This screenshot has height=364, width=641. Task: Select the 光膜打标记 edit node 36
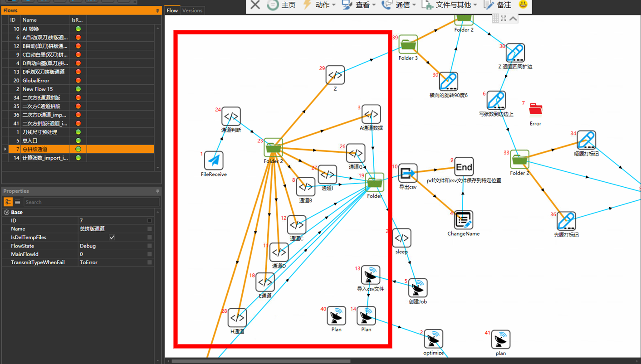click(x=566, y=221)
